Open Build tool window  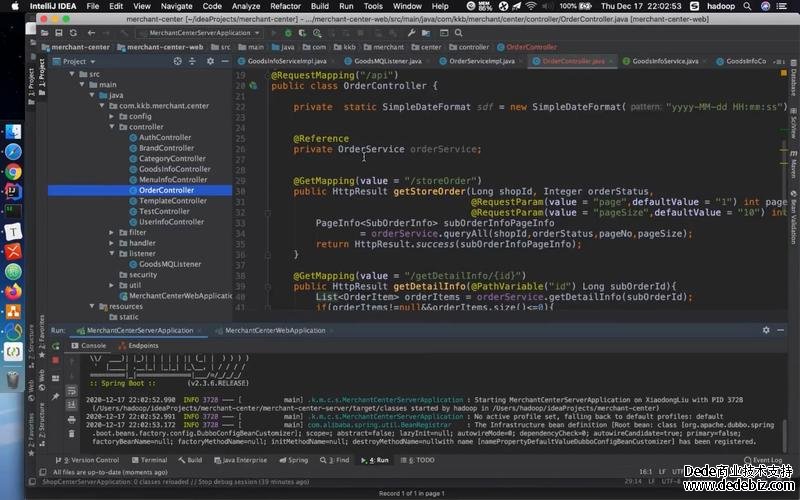coord(190,460)
